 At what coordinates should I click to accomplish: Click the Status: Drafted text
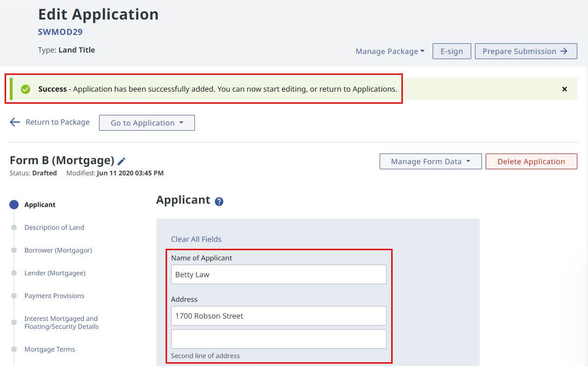[x=33, y=173]
